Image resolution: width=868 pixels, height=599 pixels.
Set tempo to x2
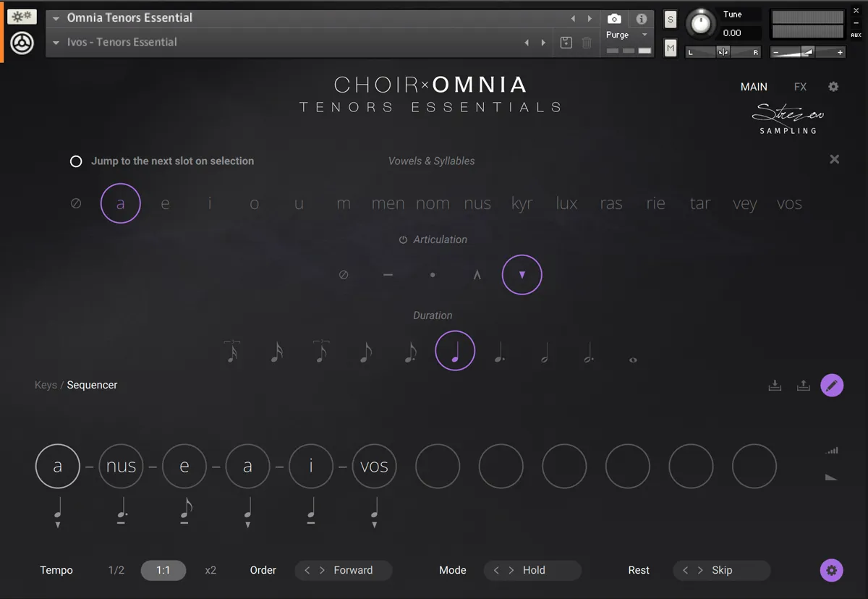pos(210,570)
